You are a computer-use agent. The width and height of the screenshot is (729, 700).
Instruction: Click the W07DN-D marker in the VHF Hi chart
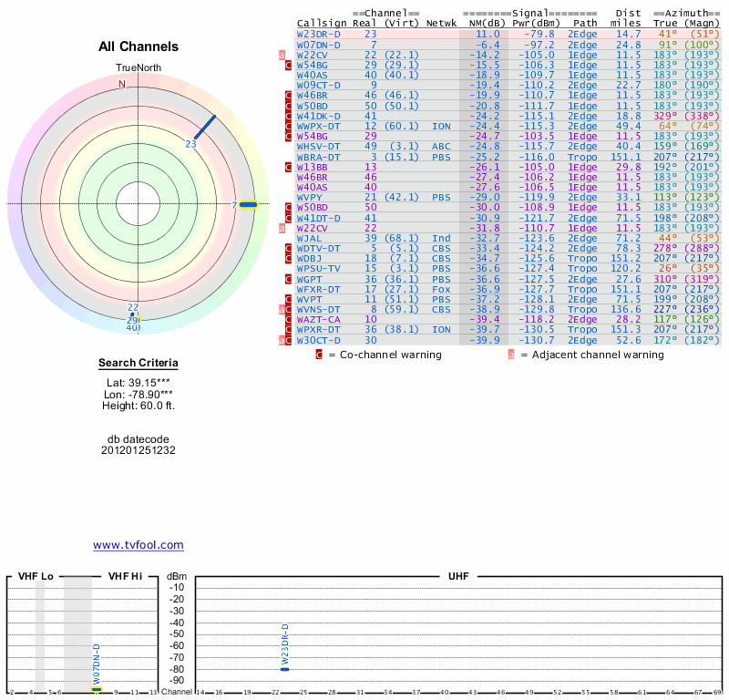click(97, 689)
